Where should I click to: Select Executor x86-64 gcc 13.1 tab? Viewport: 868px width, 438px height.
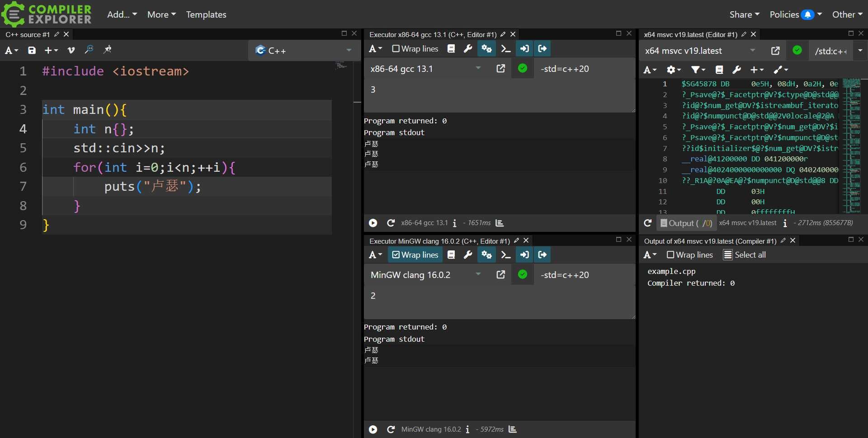pyautogui.click(x=433, y=34)
